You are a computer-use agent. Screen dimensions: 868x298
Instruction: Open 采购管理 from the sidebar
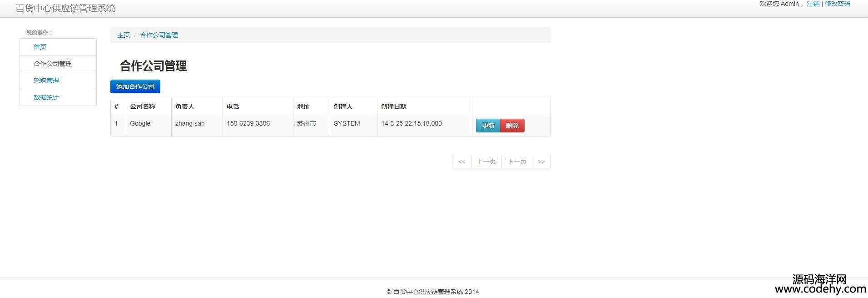point(46,81)
